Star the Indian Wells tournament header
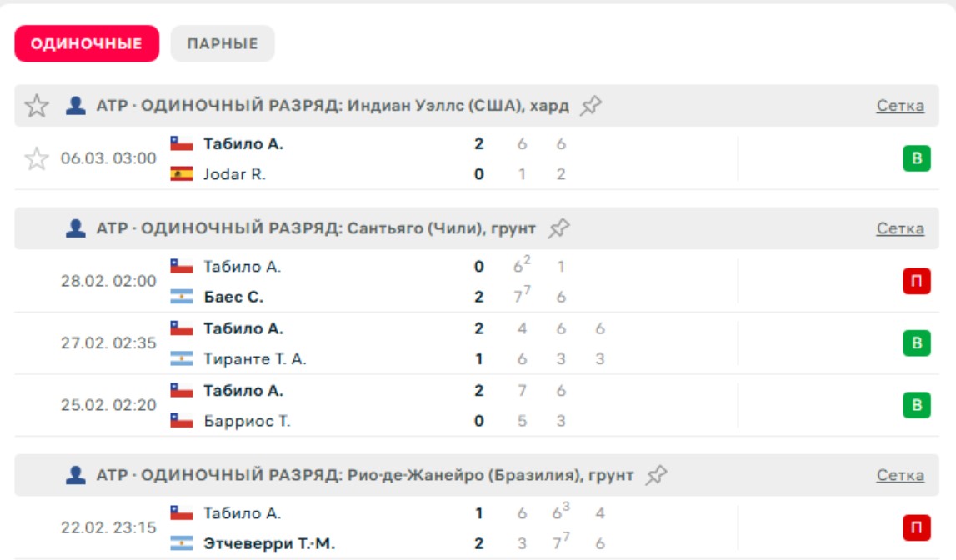 pos(37,106)
